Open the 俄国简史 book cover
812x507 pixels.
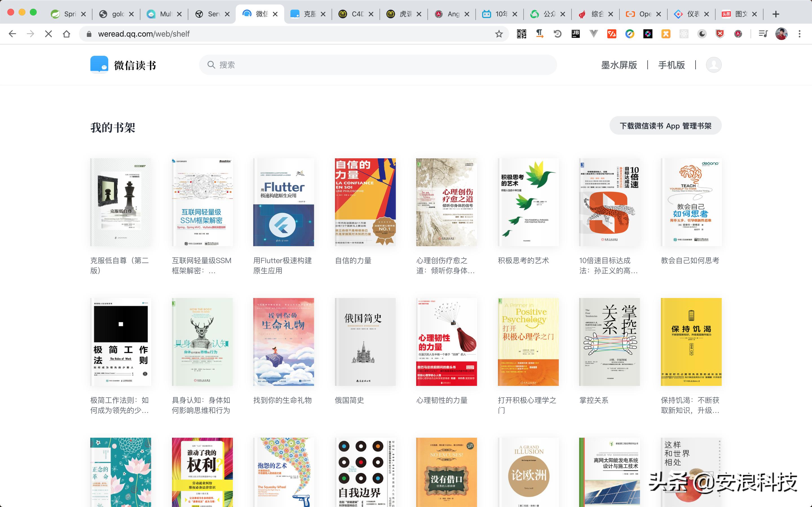tap(365, 342)
